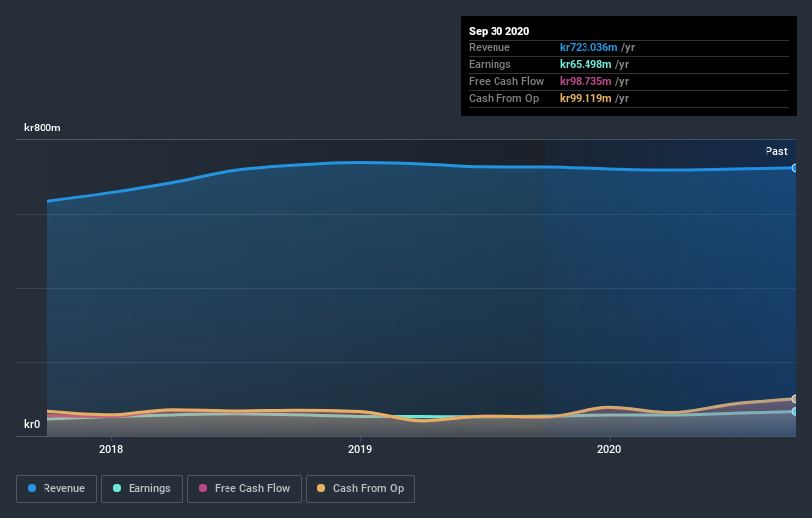812x518 pixels.
Task: Click the orange Cash From Op dot
Action: click(321, 488)
